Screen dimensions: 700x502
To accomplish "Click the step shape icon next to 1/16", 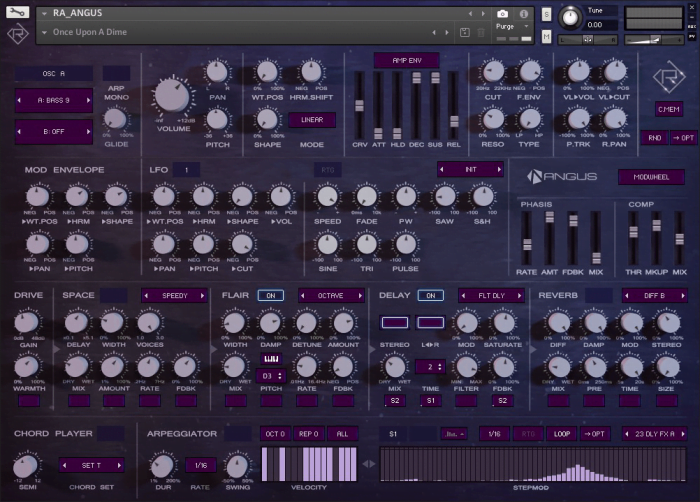I will pos(454,434).
